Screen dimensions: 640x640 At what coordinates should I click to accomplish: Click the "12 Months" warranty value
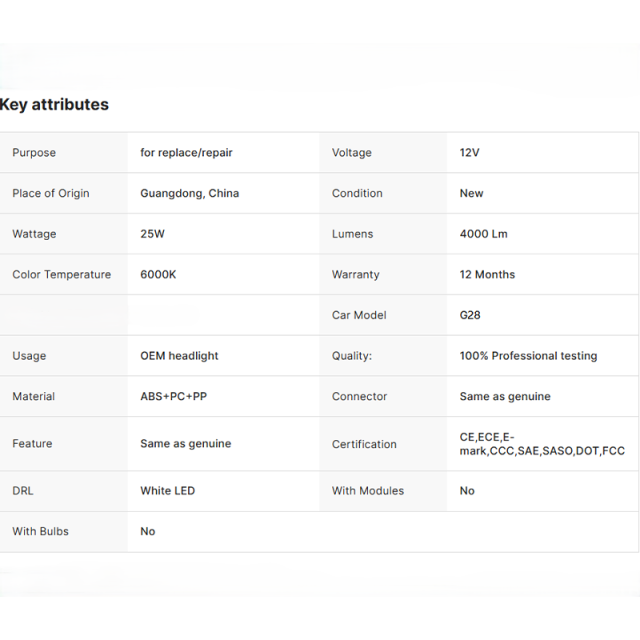(487, 274)
